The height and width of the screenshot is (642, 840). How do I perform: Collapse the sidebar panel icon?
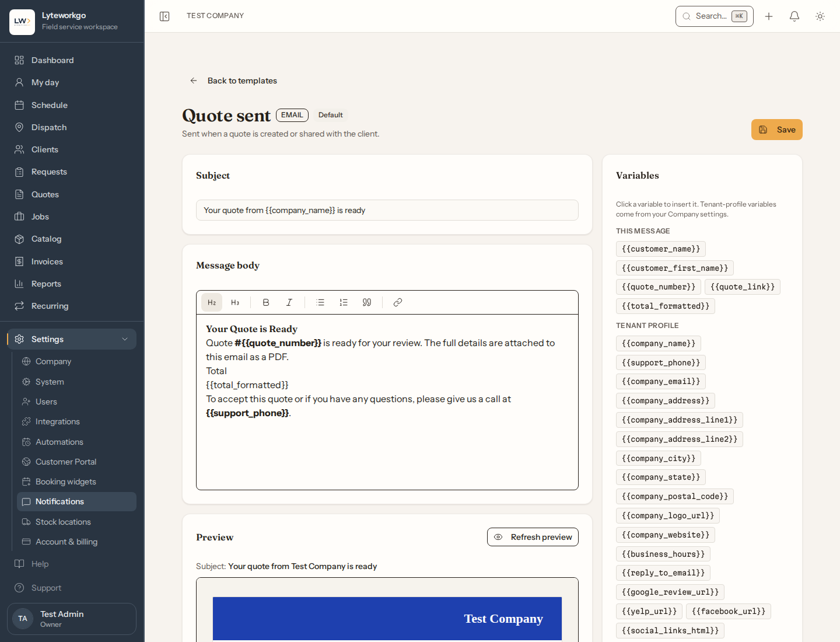tap(164, 16)
